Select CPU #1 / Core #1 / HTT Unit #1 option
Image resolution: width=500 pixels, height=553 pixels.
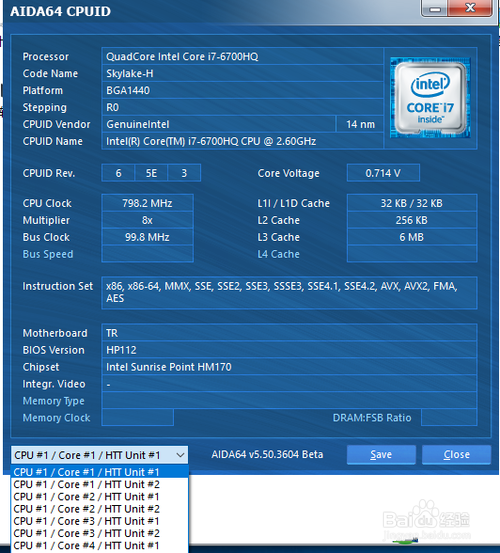coord(100,472)
